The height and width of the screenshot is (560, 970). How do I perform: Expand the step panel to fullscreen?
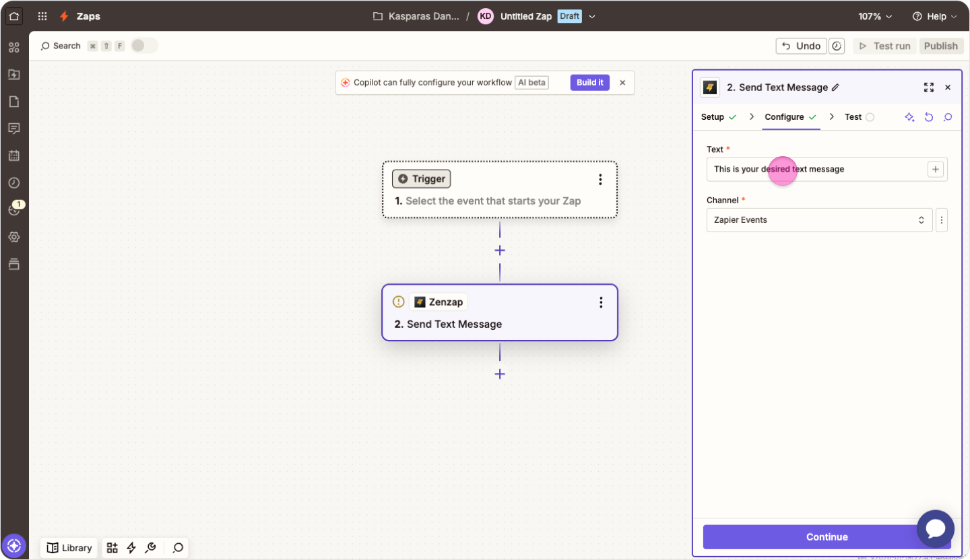click(929, 87)
